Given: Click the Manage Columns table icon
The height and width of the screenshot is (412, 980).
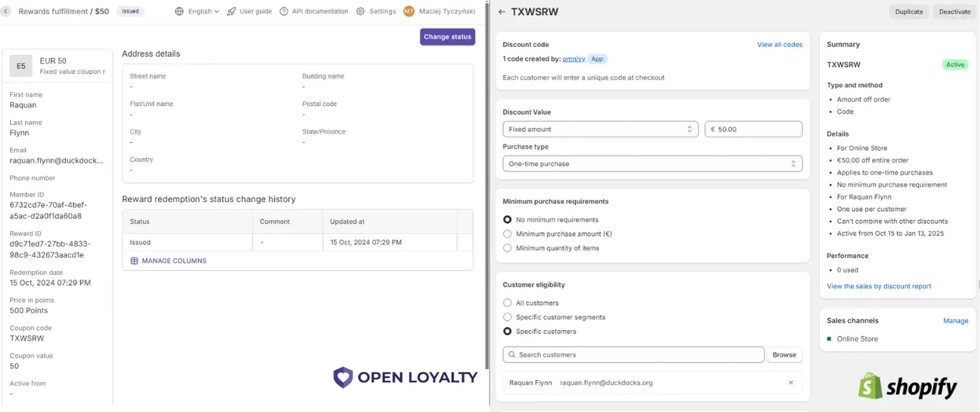Looking at the screenshot, I should click(135, 261).
